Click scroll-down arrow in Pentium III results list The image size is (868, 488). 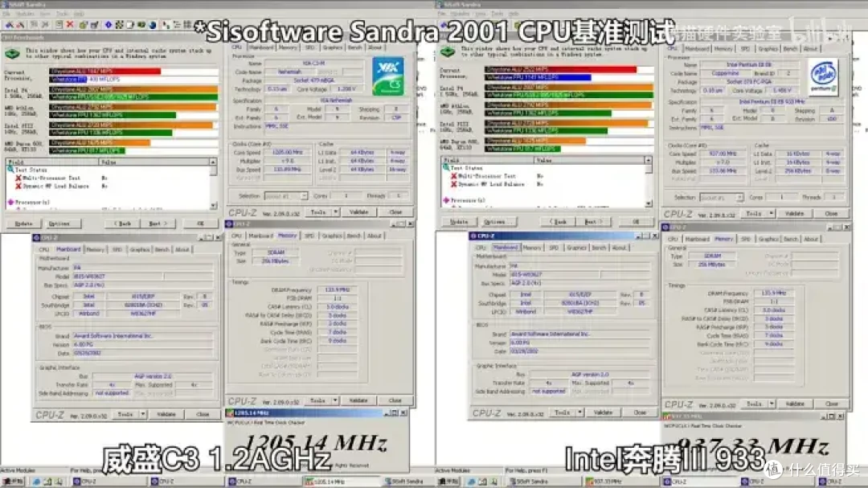(649, 204)
